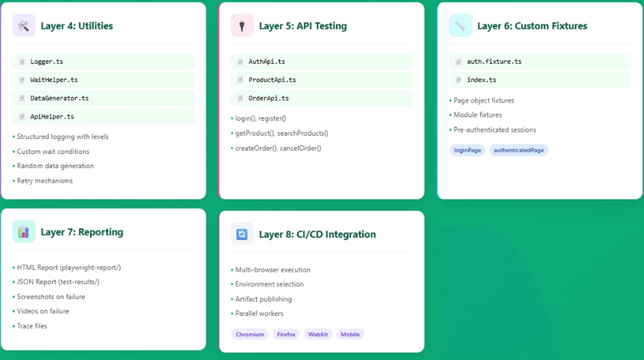Choose the WebKit browser tag
This screenshot has width=644, height=360.
pos(318,335)
